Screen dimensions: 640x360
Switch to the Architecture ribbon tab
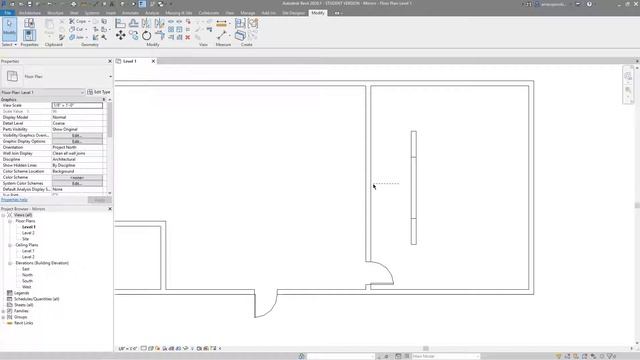[x=29, y=13]
